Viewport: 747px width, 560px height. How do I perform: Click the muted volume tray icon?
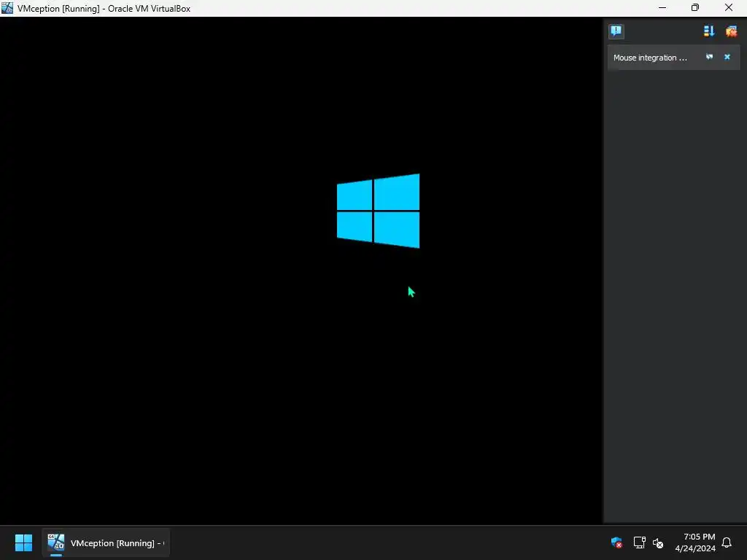pos(658,542)
